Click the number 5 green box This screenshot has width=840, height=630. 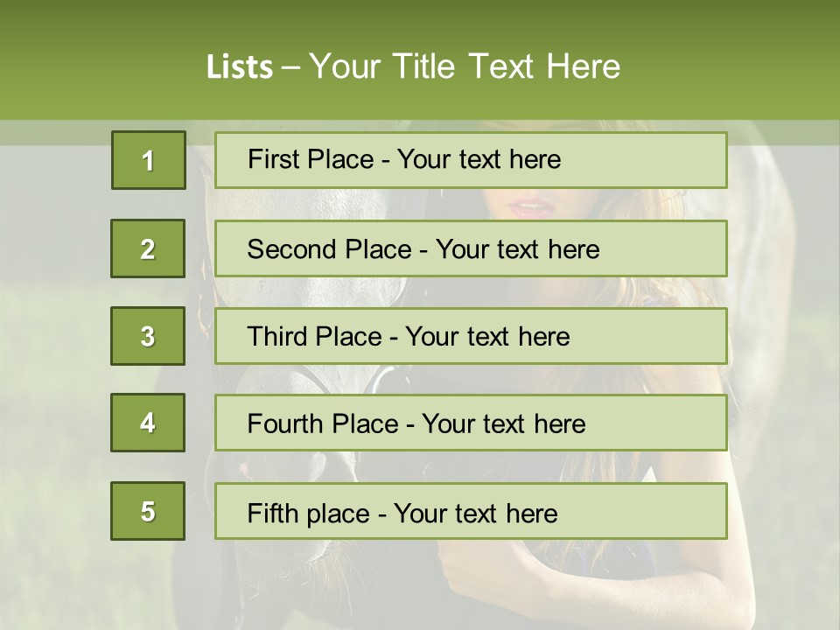click(x=148, y=511)
